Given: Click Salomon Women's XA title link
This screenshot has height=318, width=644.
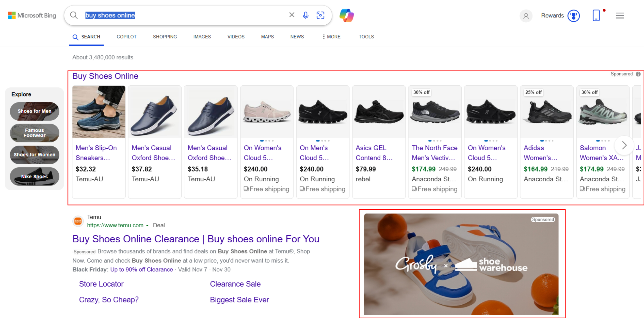Looking at the screenshot, I should pyautogui.click(x=601, y=153).
